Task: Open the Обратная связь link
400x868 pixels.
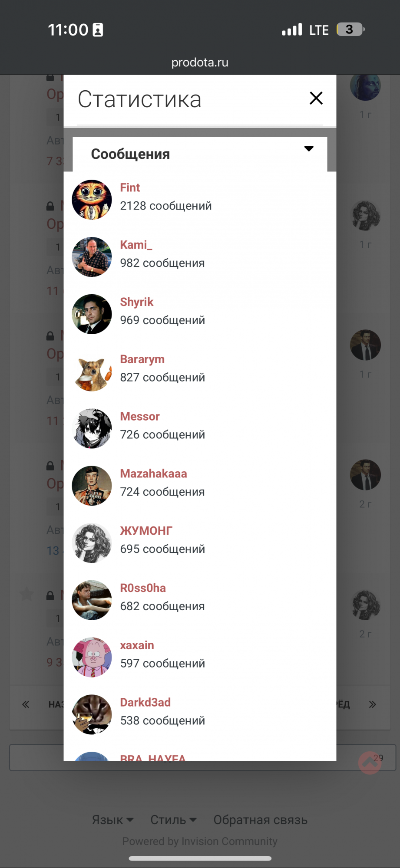Action: click(261, 820)
